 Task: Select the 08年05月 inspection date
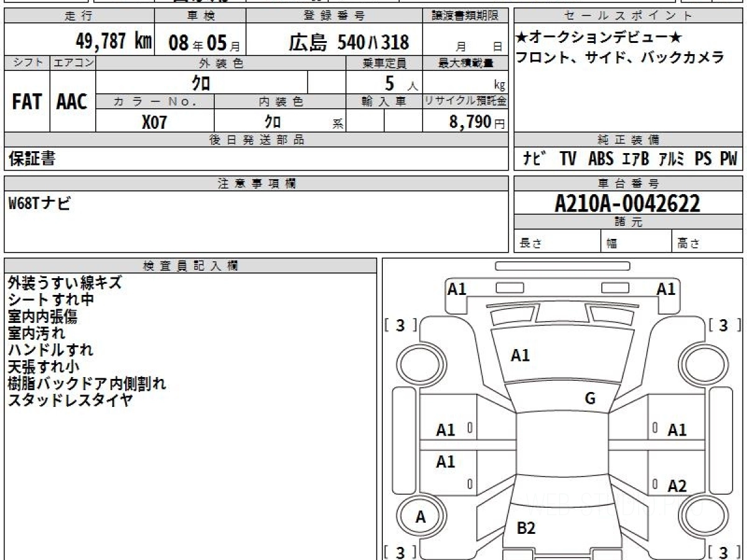click(x=204, y=43)
